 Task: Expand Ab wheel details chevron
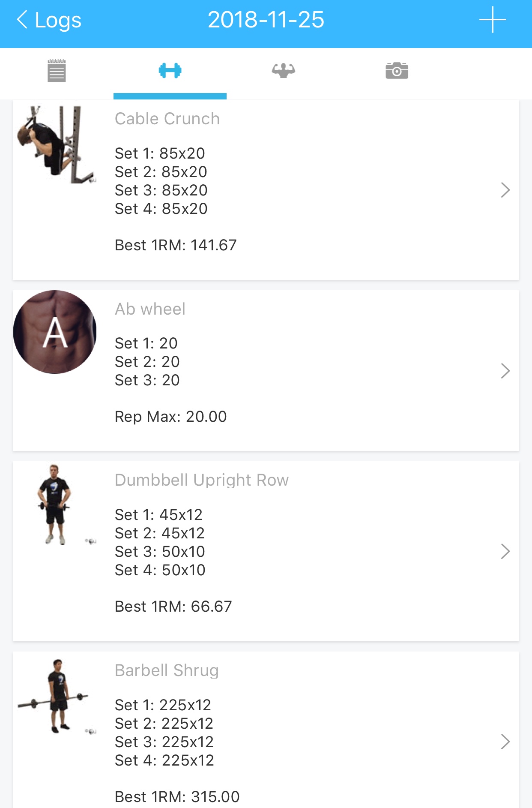click(505, 371)
